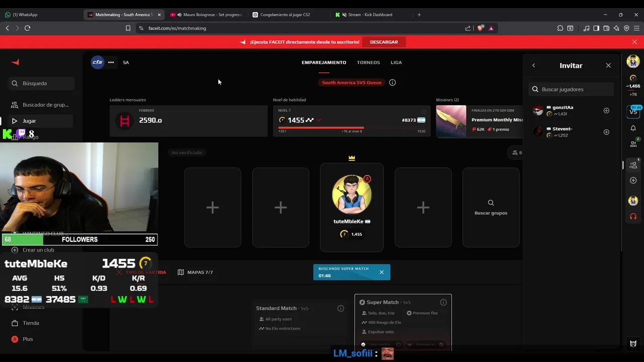Switch to Congelamiento al jugar CS2 tab
Screen dimensions: 644x362
(x=289, y=15)
